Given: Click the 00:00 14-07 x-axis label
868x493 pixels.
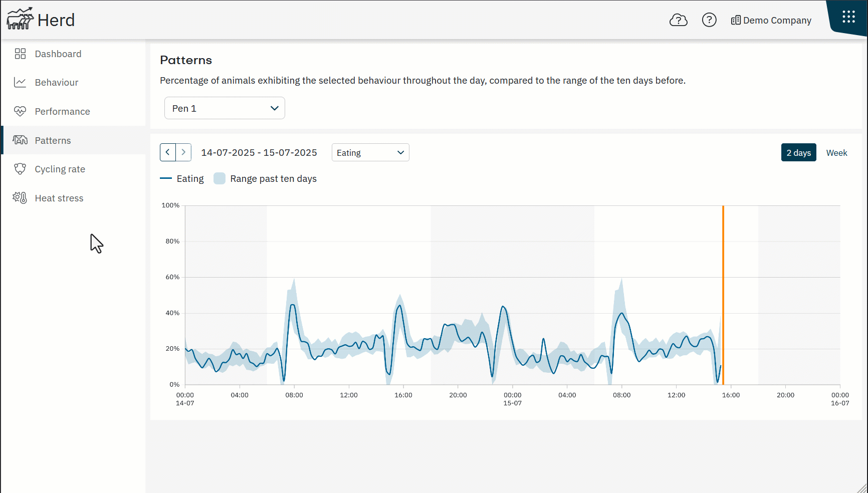Looking at the screenshot, I should [185, 399].
